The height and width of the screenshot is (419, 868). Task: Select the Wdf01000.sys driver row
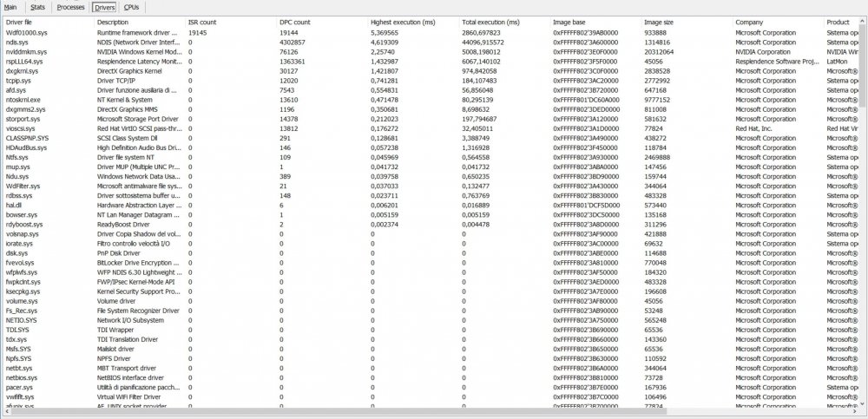click(431, 33)
